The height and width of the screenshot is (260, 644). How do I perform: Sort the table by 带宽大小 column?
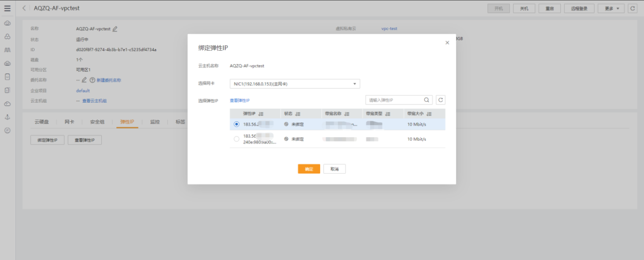[429, 114]
